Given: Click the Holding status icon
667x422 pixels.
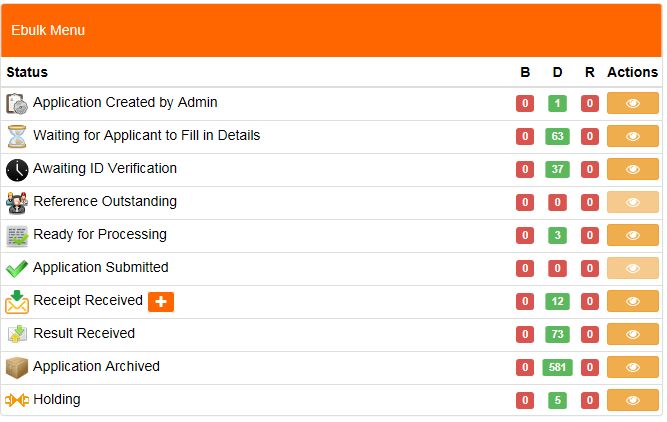Looking at the screenshot, I should (17, 400).
